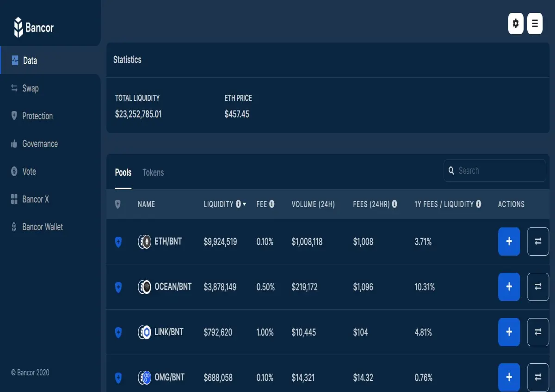Open Governance in the sidebar
This screenshot has height=392, width=555.
tap(50, 144)
